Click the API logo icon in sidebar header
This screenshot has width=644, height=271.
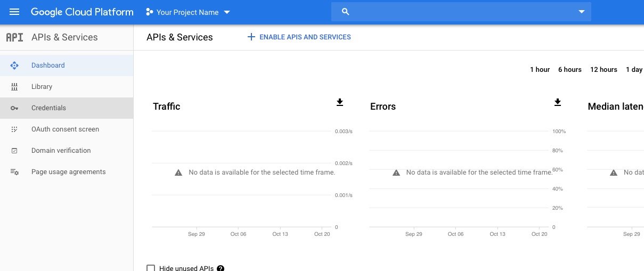tap(14, 37)
